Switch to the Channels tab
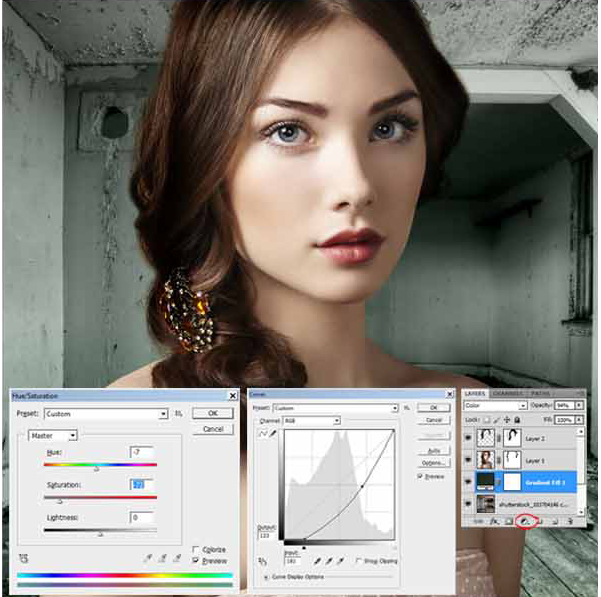The width and height of the screenshot is (601, 597). point(507,394)
